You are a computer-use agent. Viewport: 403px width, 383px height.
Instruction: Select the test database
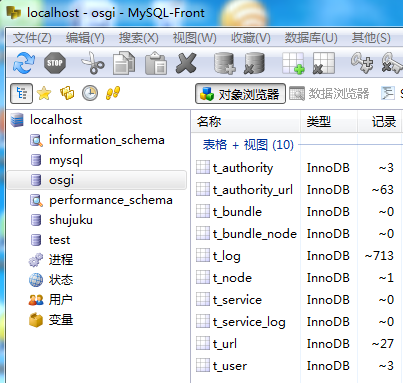click(x=59, y=240)
